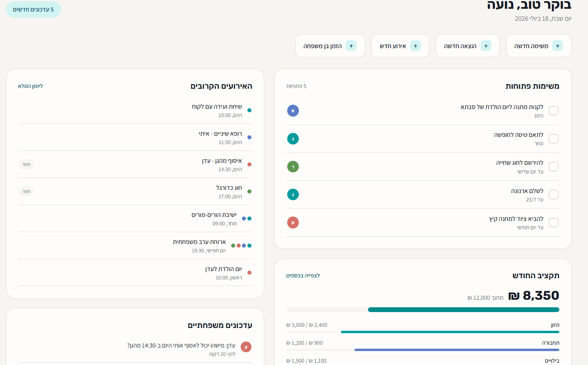Select the ע avatar on להביא ציוד למחנה קיץ
Viewport: 588px width, 365px height.
(x=293, y=222)
